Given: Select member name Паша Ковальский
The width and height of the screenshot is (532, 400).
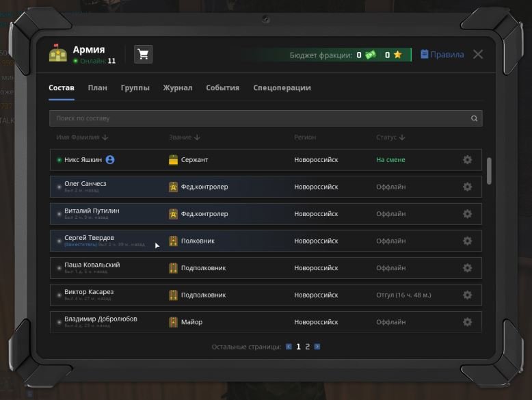Looking at the screenshot, I should coord(92,265).
